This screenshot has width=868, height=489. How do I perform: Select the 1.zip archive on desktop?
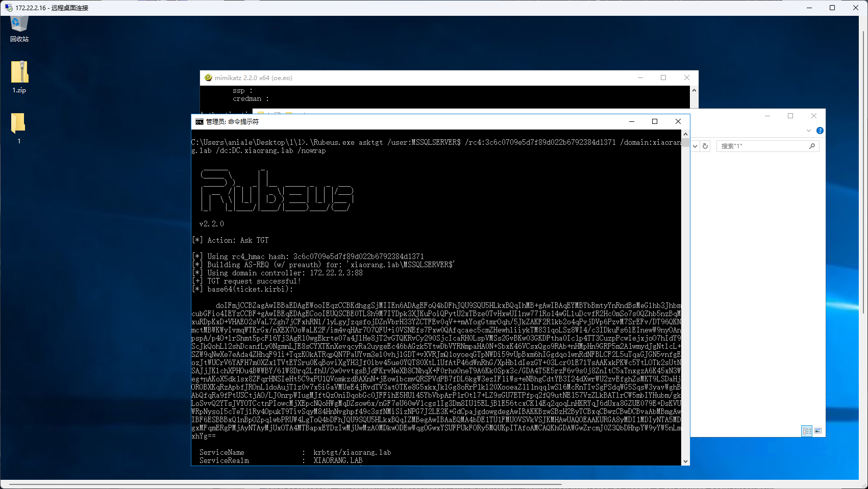pos(19,77)
